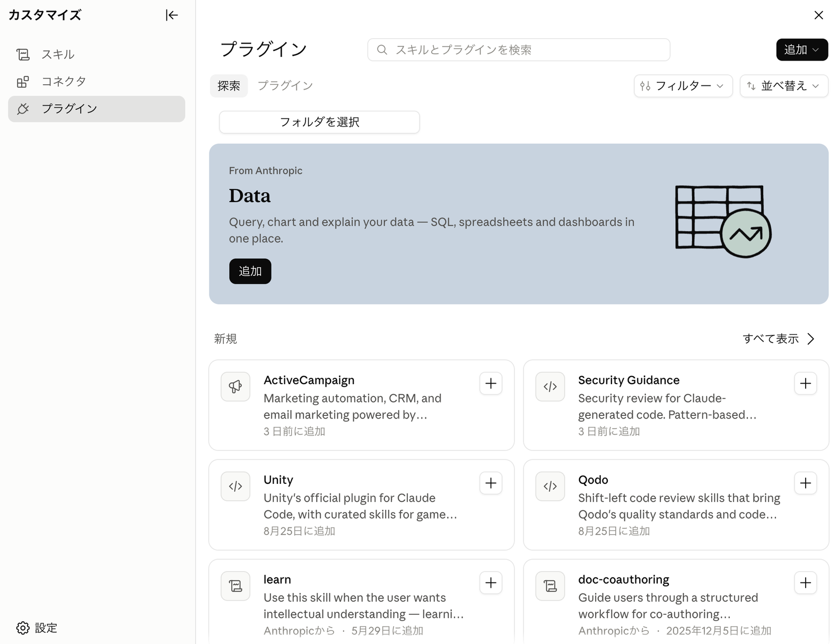The width and height of the screenshot is (838, 644).
Task: Add the Data plugin from the banner
Action: (250, 272)
